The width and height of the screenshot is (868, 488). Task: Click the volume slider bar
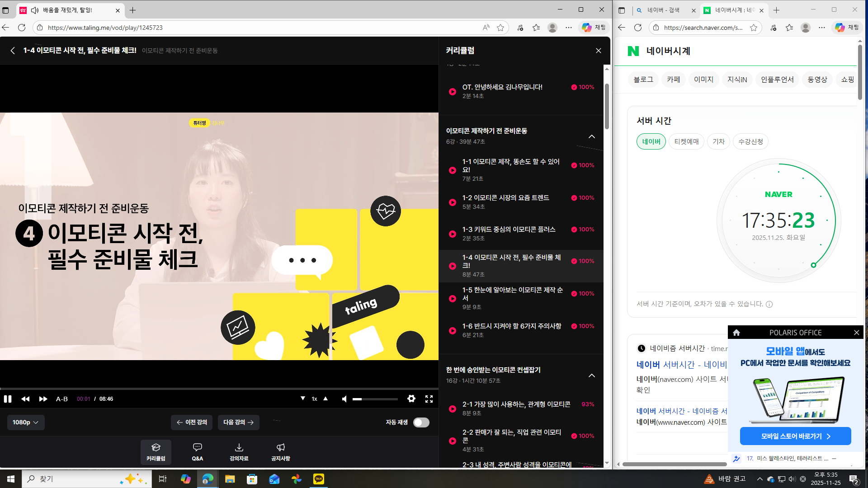coord(375,399)
